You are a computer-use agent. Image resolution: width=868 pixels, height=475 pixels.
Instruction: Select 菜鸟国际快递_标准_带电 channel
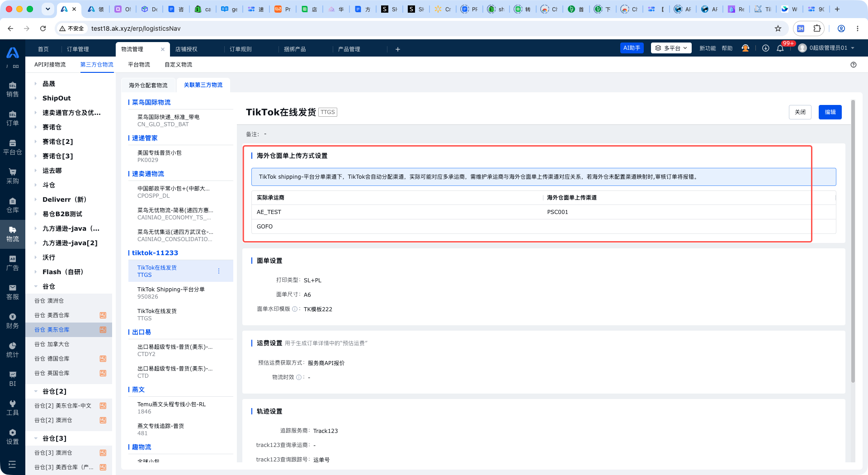point(181,120)
